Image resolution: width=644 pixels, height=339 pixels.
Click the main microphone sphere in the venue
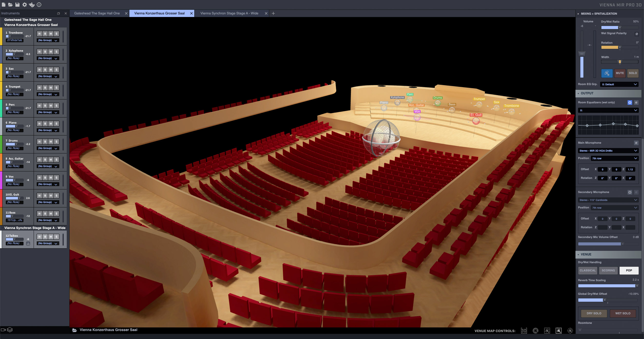(x=381, y=138)
